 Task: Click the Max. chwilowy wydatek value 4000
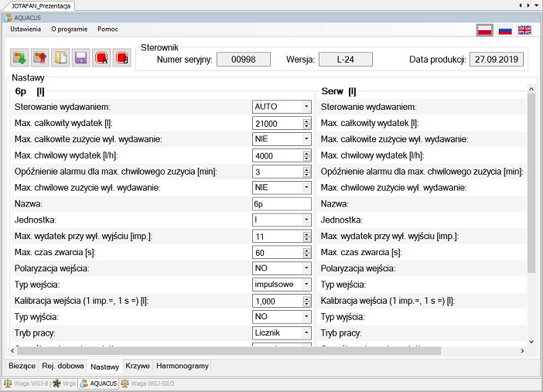click(265, 156)
